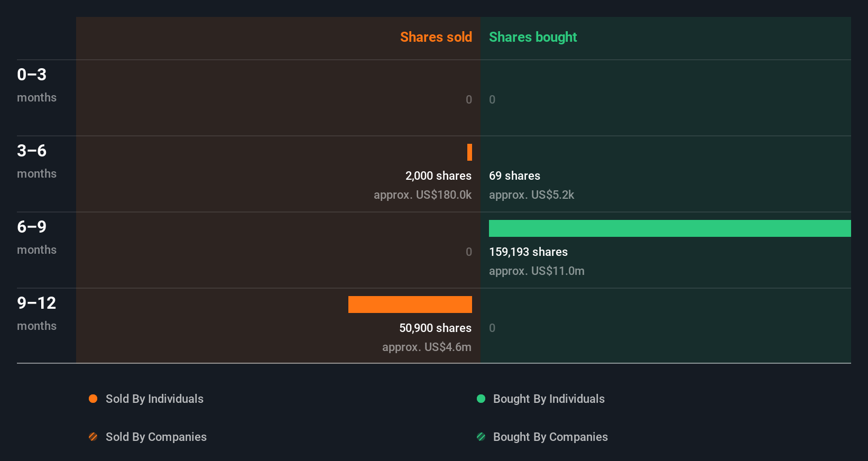Click the green Bought By Individuals legend dot

481,399
